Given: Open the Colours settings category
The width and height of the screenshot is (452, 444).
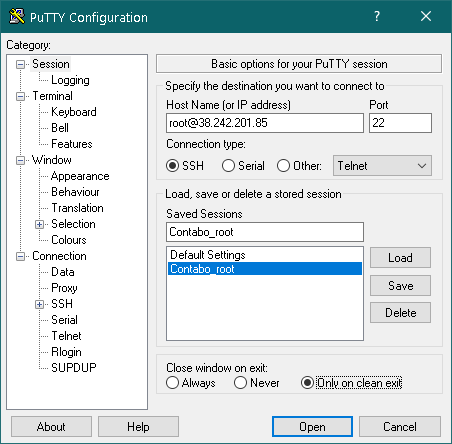Looking at the screenshot, I should coord(69,240).
